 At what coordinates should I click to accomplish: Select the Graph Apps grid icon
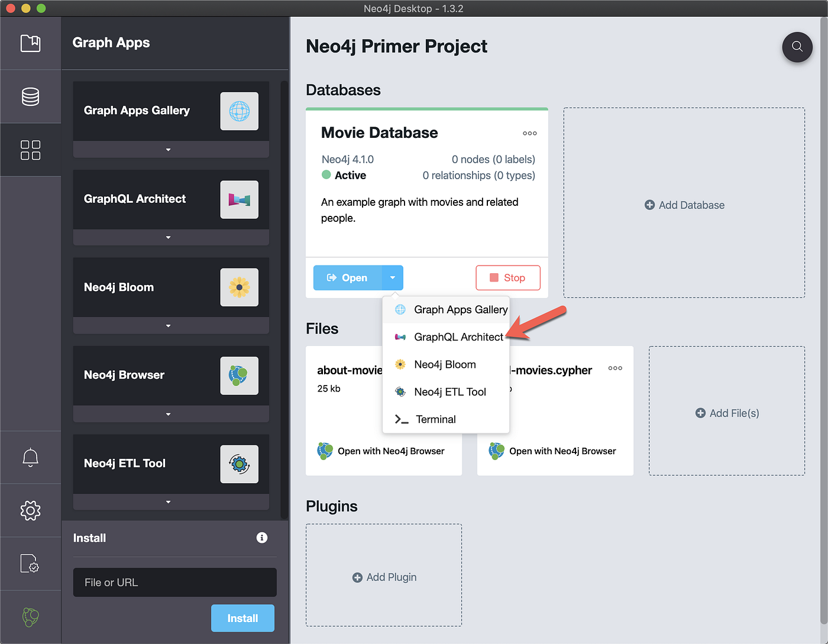[31, 150]
